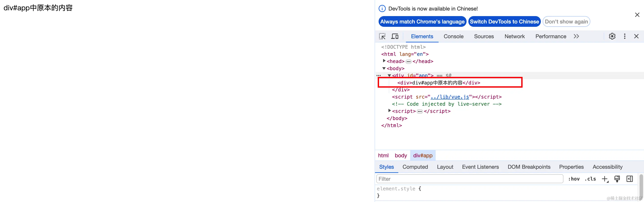Toggle the device toolbar icon
The width and height of the screenshot is (644, 202).
coord(395,36)
